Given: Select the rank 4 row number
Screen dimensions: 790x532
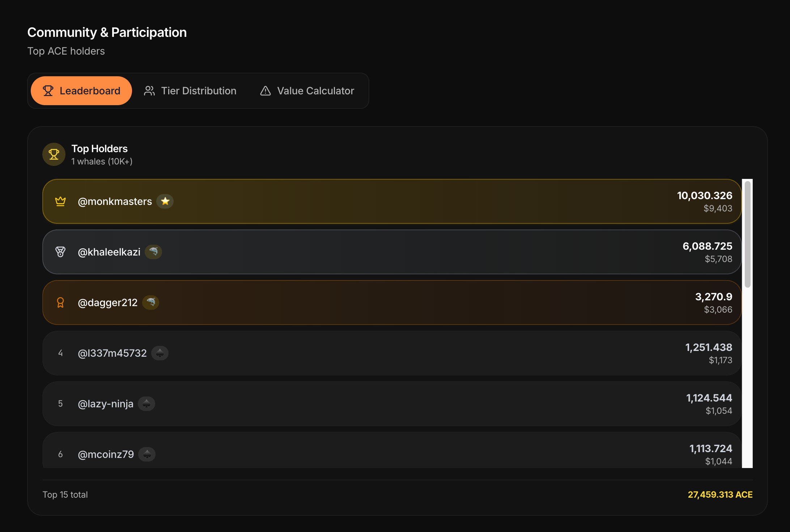Looking at the screenshot, I should tap(60, 353).
